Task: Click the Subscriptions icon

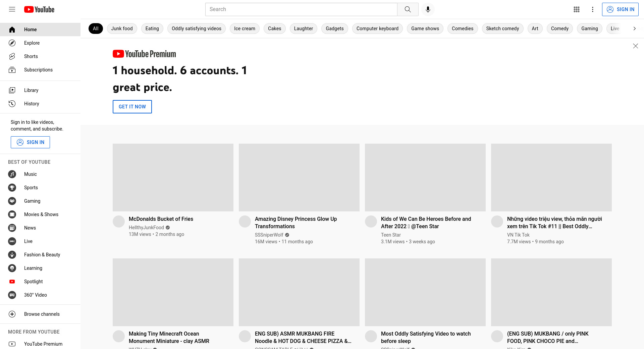Action: pos(12,70)
